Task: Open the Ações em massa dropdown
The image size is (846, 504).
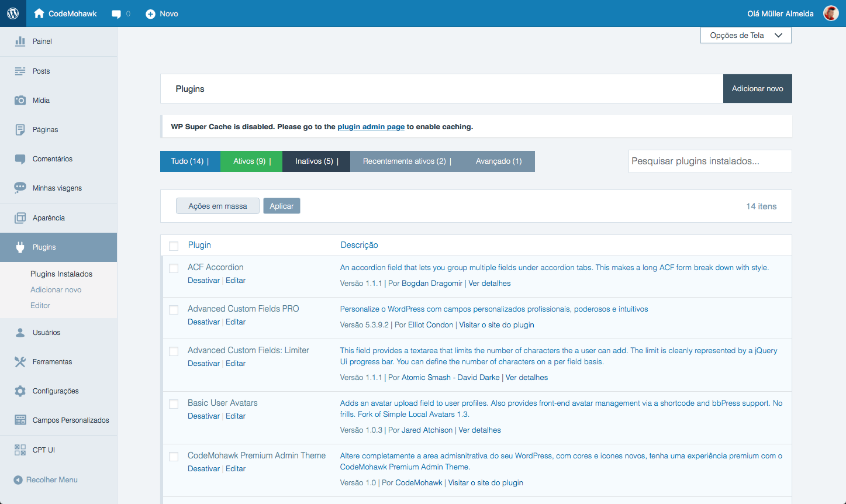Action: [217, 206]
